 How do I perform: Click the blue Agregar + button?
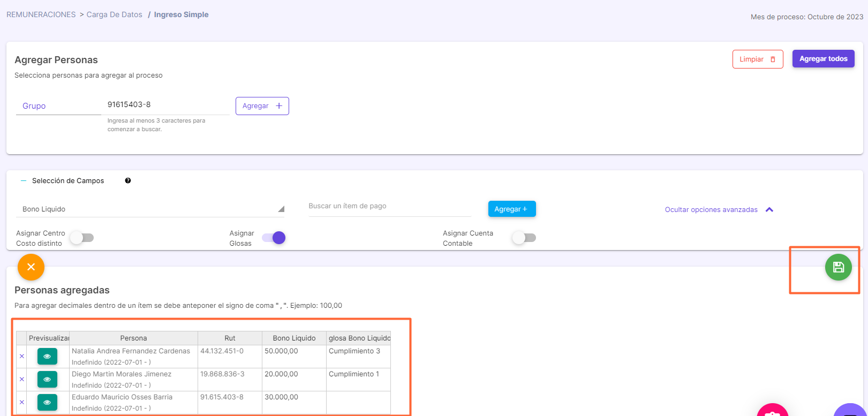coord(512,209)
